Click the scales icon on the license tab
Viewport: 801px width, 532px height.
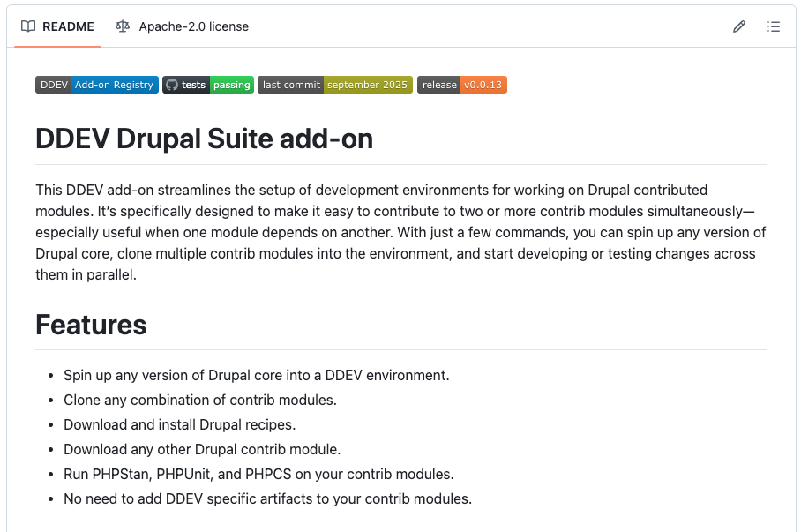122,26
